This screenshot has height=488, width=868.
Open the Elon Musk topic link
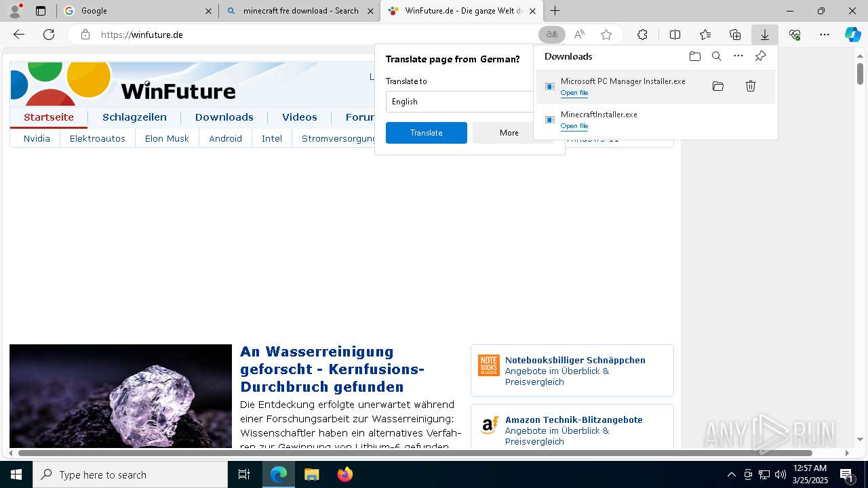167,138
